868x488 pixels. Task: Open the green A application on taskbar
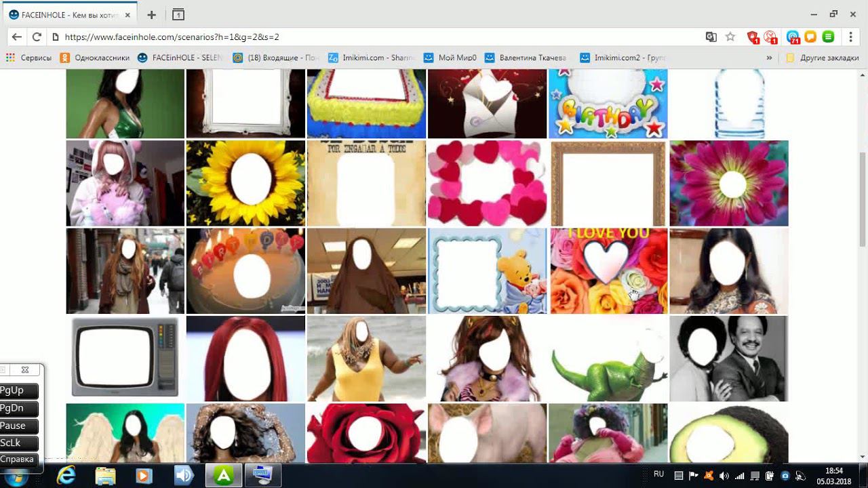[x=223, y=476]
